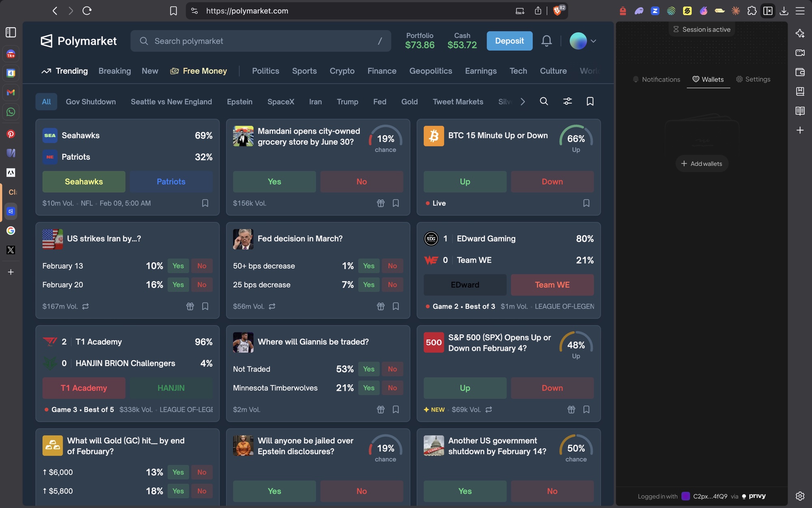Image resolution: width=812 pixels, height=508 pixels.
Task: Open Portfolio balance $73.86
Action: [x=419, y=41]
